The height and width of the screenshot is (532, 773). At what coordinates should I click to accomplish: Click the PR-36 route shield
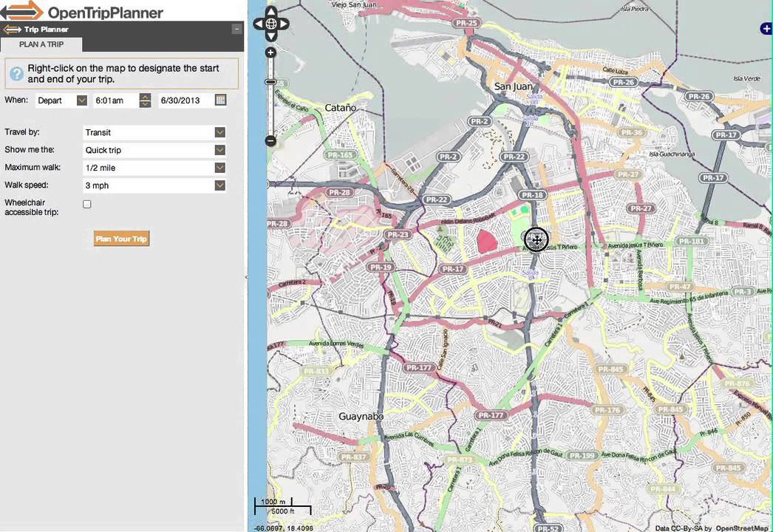(x=632, y=132)
